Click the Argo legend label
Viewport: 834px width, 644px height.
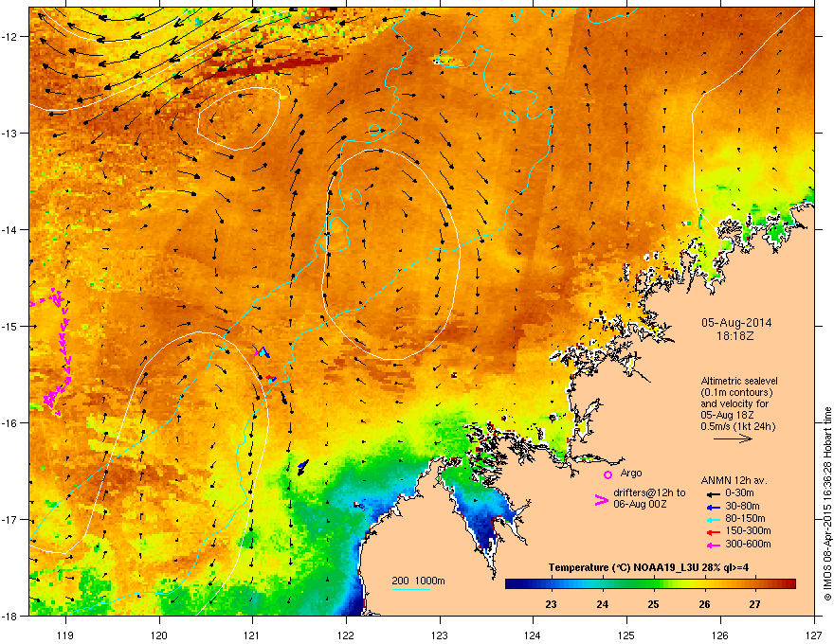pos(631,473)
